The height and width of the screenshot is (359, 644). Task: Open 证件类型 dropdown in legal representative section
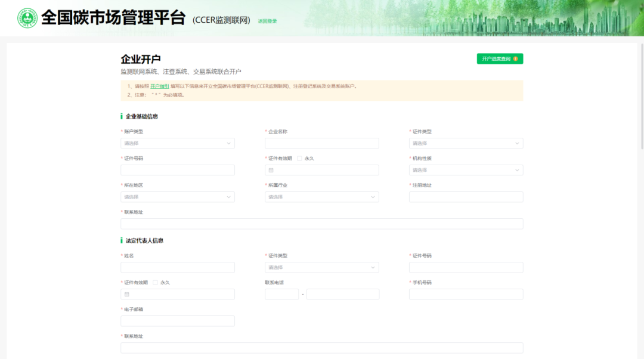click(x=322, y=267)
